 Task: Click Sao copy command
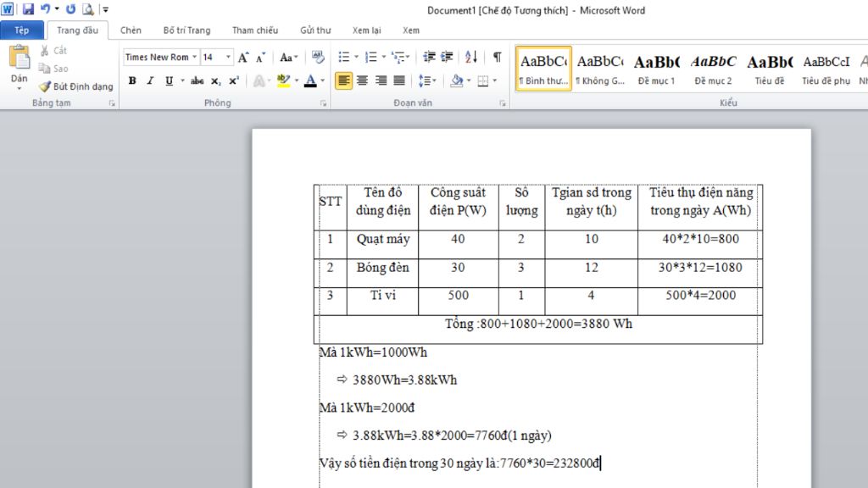pos(53,69)
